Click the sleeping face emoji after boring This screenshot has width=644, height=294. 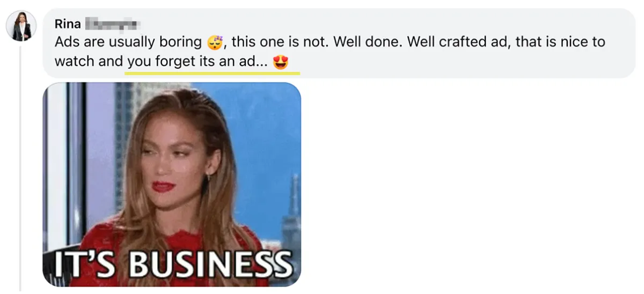[x=214, y=42]
